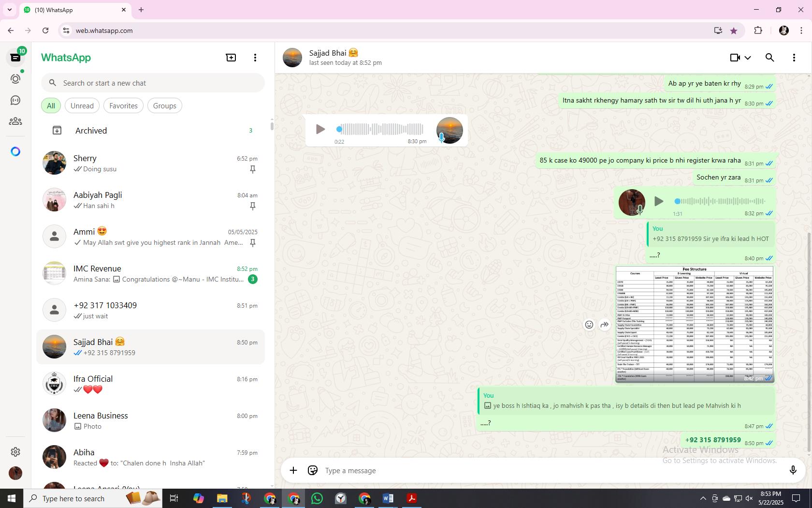Open the Archived chats row

coord(151,130)
